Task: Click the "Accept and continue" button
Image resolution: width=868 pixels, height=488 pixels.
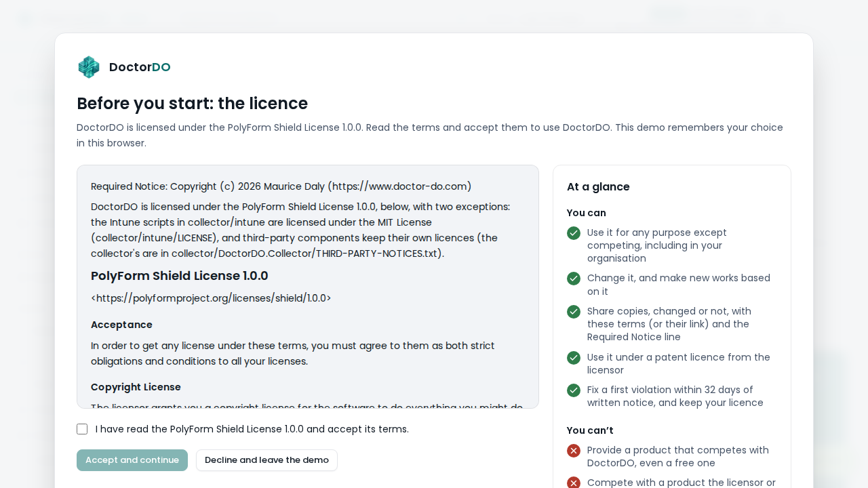Action: [x=132, y=460]
